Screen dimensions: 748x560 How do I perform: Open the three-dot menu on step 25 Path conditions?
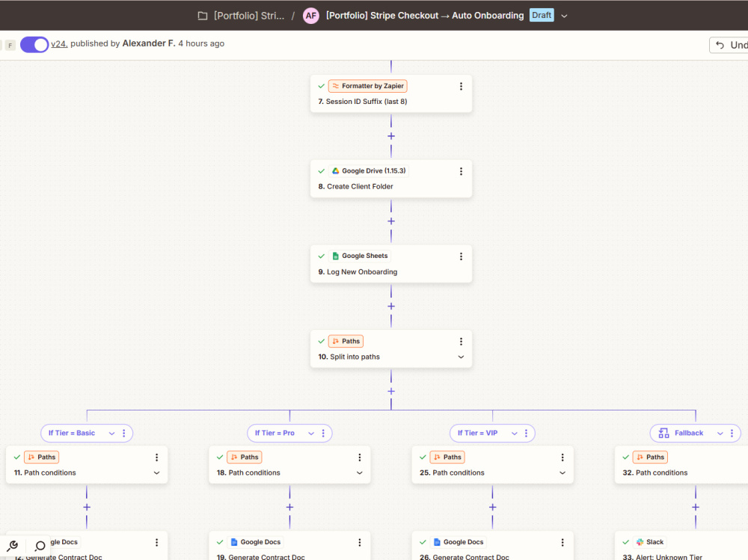point(562,458)
